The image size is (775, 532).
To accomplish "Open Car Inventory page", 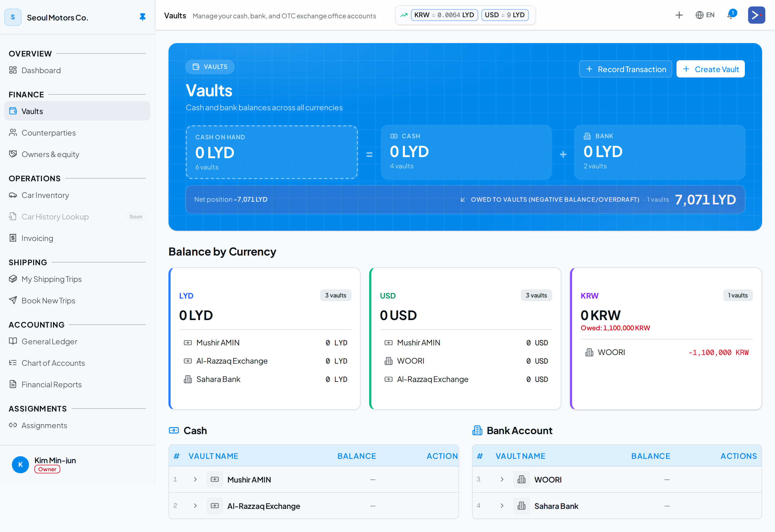I will coord(77,195).
